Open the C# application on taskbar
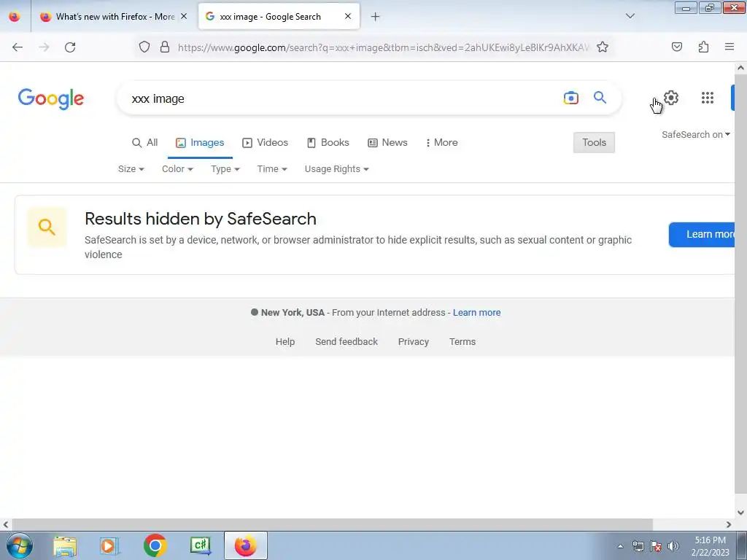The image size is (747, 560). tap(200, 545)
